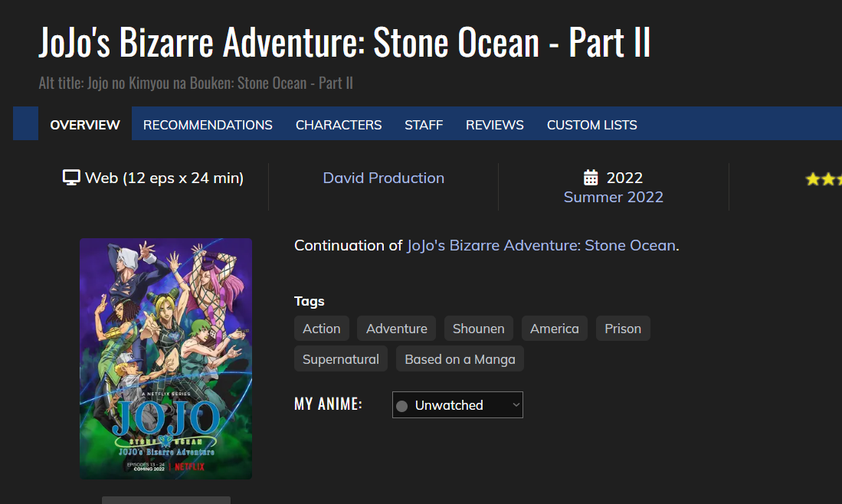Click the monitor icon beside Web
The width and height of the screenshot is (842, 504).
(x=71, y=178)
